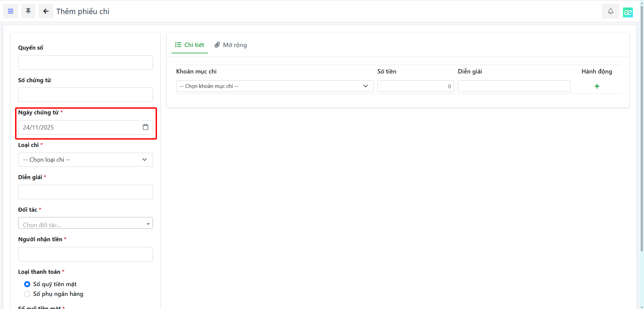Click the table Diễn giải text field
This screenshot has height=309, width=644.
pos(514,86)
